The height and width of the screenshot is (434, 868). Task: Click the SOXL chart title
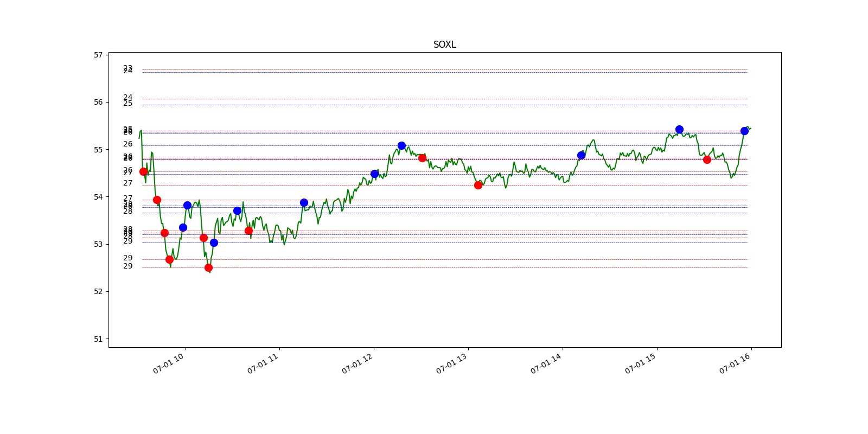click(444, 44)
